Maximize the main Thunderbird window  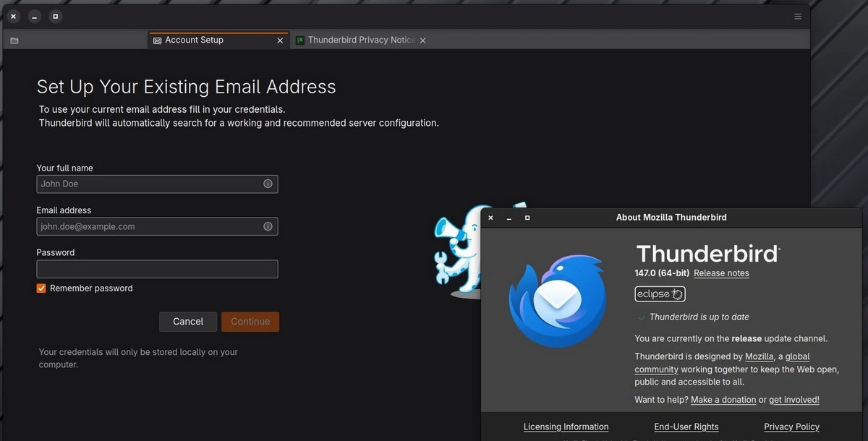pos(56,16)
